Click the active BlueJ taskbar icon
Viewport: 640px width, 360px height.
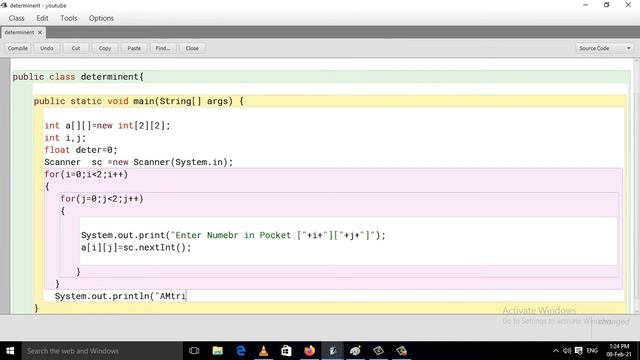click(x=333, y=351)
